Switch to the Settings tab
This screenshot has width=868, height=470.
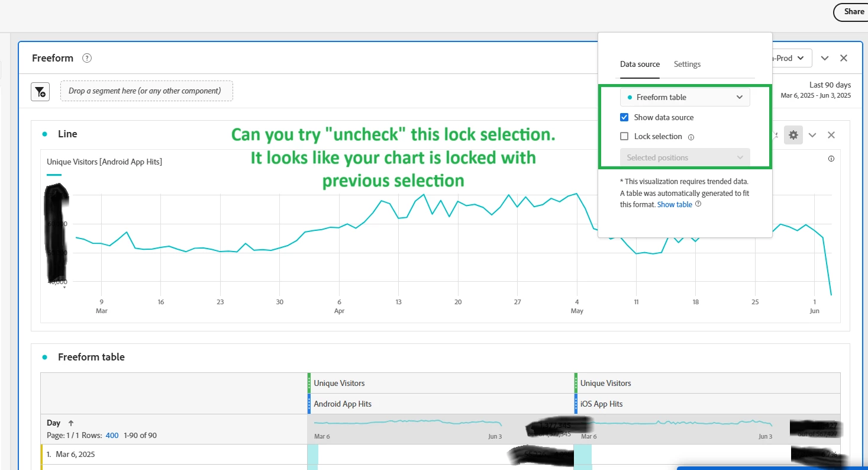pos(687,64)
